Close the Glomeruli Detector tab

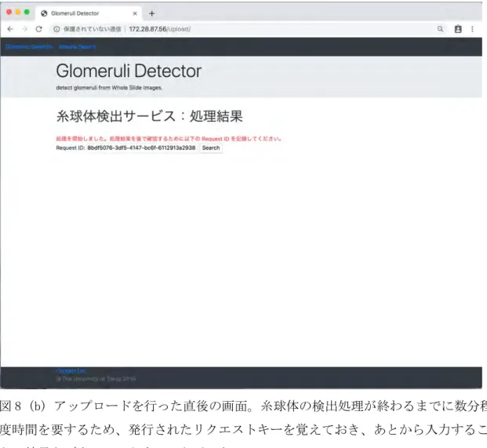(x=135, y=13)
